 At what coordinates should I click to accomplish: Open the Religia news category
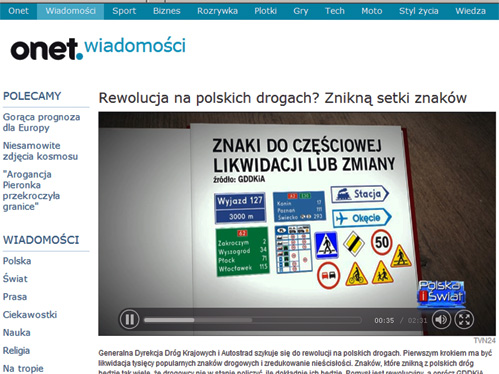[16, 351]
